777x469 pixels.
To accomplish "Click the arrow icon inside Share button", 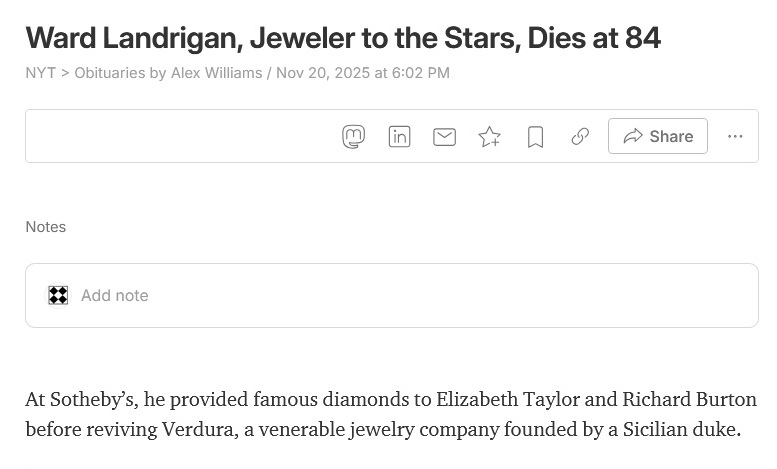I will 632,136.
